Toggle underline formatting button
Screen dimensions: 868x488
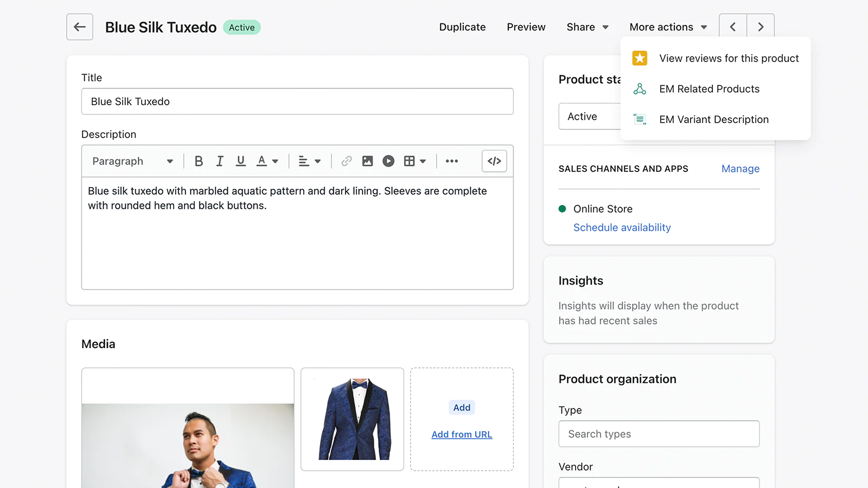pyautogui.click(x=241, y=161)
